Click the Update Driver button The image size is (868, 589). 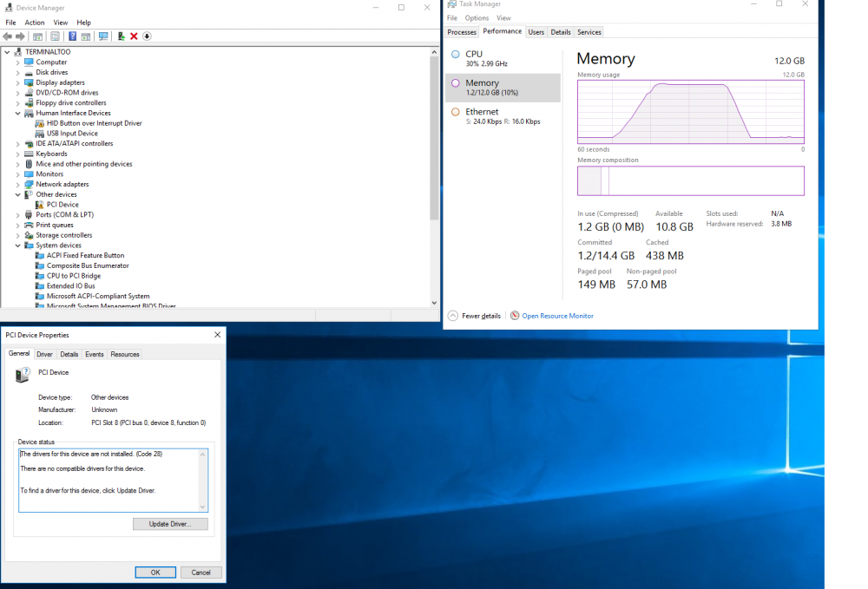pyautogui.click(x=170, y=524)
